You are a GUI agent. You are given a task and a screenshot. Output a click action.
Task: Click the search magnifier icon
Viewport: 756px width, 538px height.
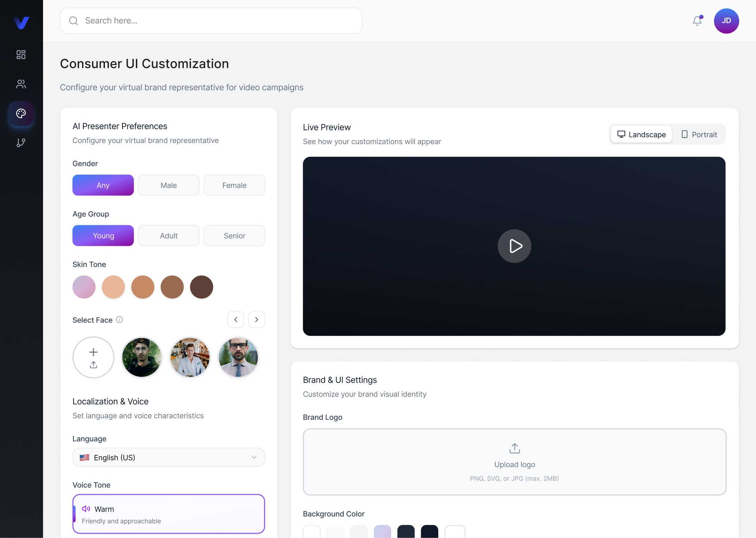[73, 21]
